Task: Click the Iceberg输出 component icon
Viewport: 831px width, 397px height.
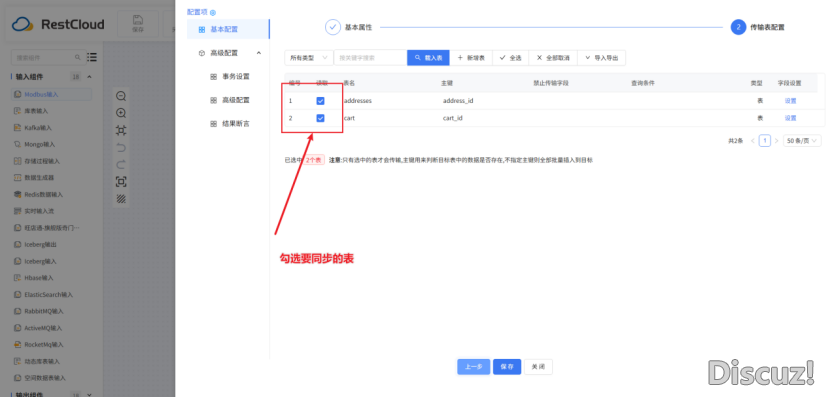Action: (17, 244)
